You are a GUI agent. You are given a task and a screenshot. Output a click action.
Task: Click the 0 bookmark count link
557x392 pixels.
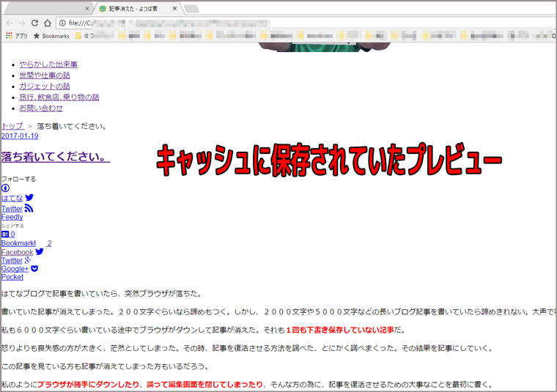click(12, 234)
